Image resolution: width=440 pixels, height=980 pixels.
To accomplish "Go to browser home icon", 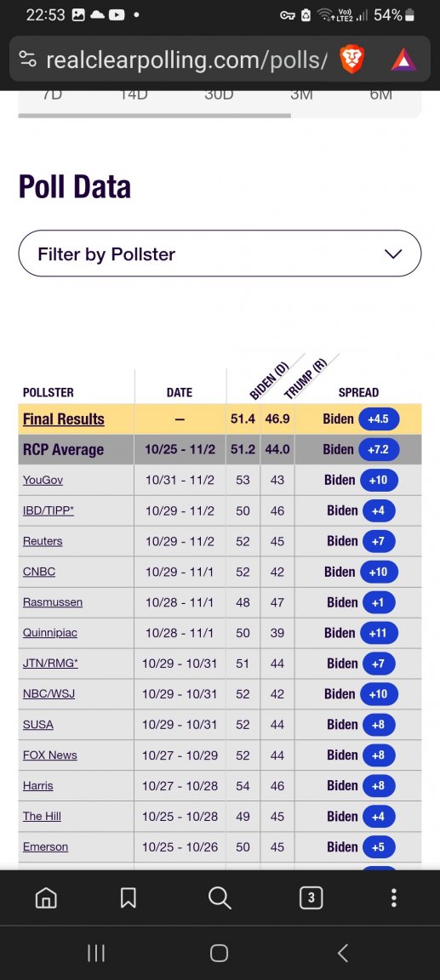I will click(x=46, y=897).
